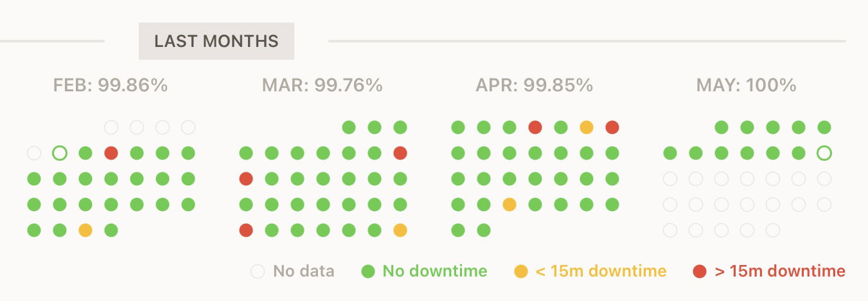Screen dimensions: 868x301
Task: Click red dot ending March's second row
Action: coord(400,153)
